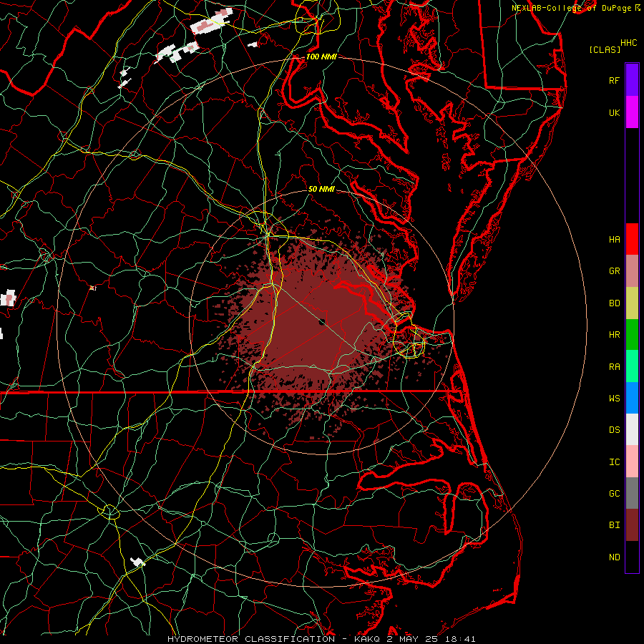Click the "BI" legend label

(614, 525)
